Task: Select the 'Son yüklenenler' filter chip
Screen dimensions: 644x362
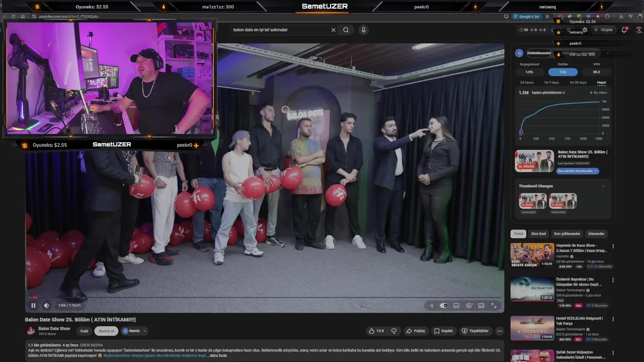Action: click(x=567, y=234)
